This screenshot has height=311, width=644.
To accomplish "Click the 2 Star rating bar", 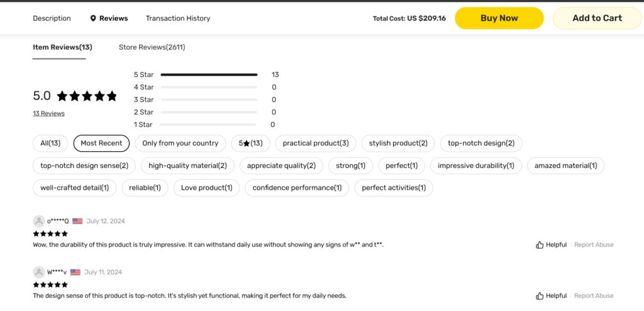I will click(209, 112).
